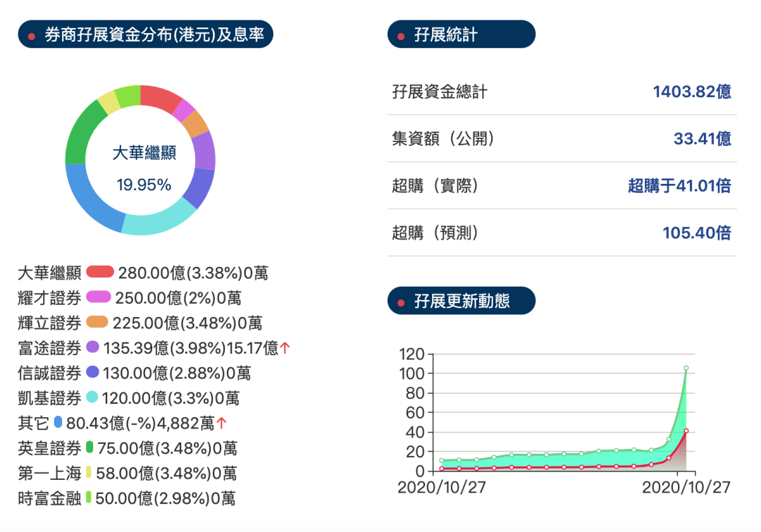Image resolution: width=761 pixels, height=532 pixels.
Task: Click the red up arrow beside 其它
Action: point(222,423)
